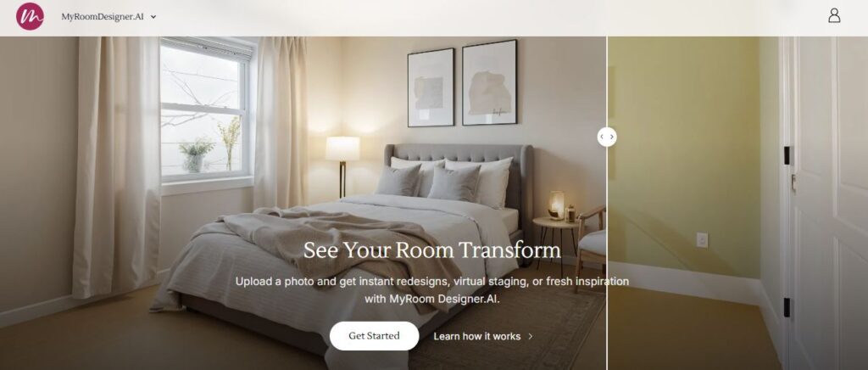Screen dimensions: 868x370
Task: Click the left arrow on the slider handle
Action: [x=602, y=137]
